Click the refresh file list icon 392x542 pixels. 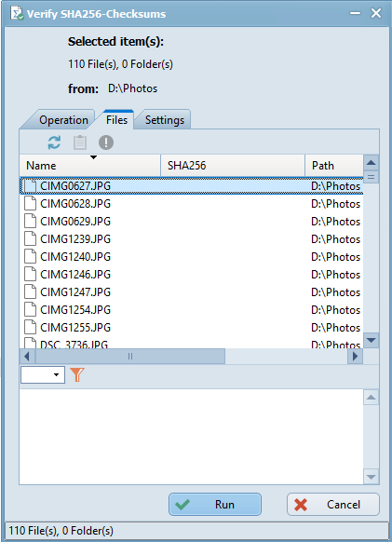tap(54, 142)
